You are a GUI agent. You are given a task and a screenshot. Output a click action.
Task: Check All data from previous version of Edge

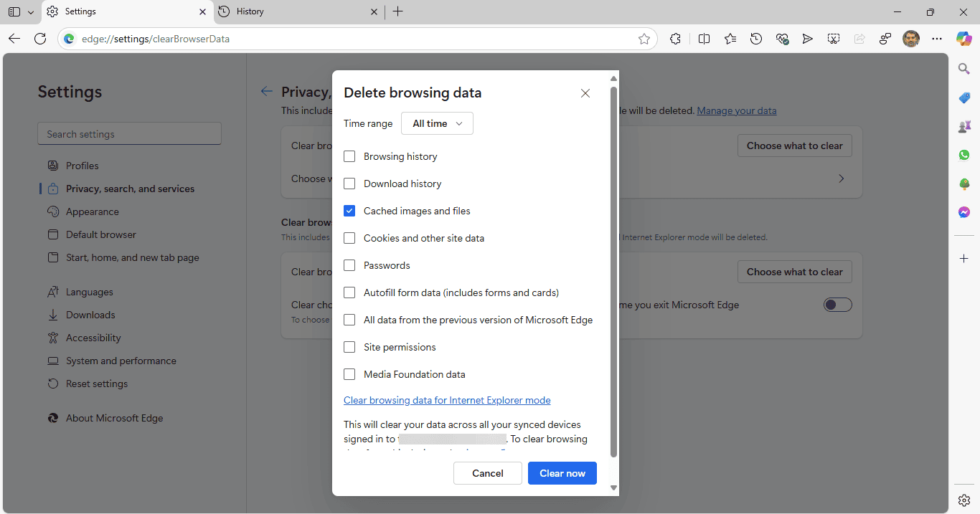(x=349, y=320)
